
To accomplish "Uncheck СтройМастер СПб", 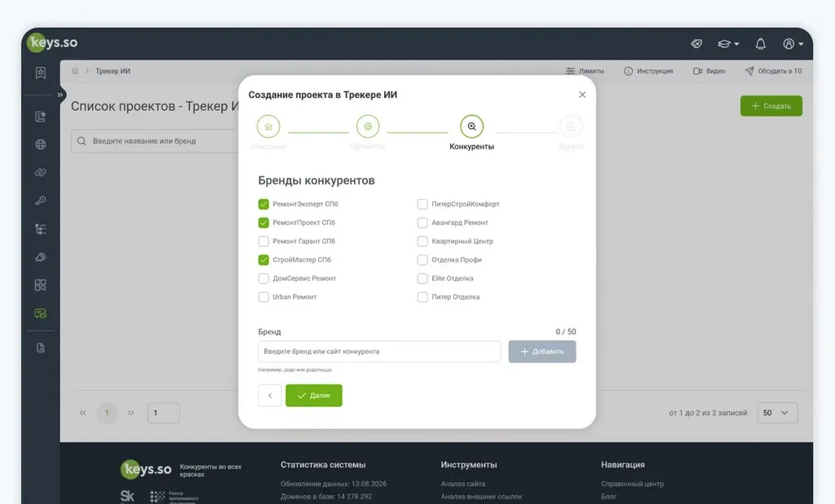I will [x=263, y=260].
